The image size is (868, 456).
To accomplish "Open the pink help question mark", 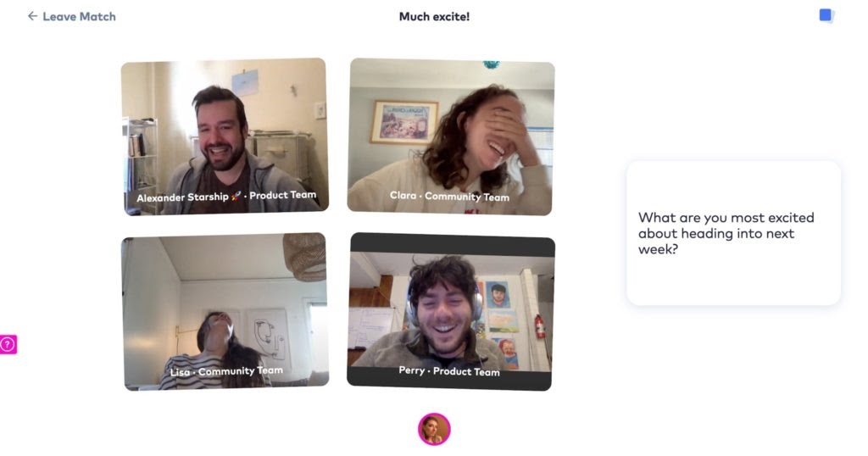I will click(x=8, y=344).
